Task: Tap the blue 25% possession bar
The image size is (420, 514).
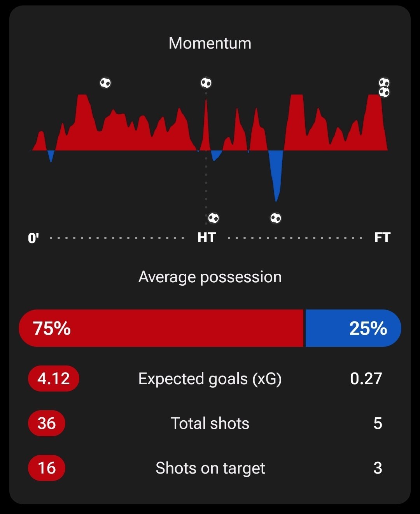Action: (x=353, y=328)
